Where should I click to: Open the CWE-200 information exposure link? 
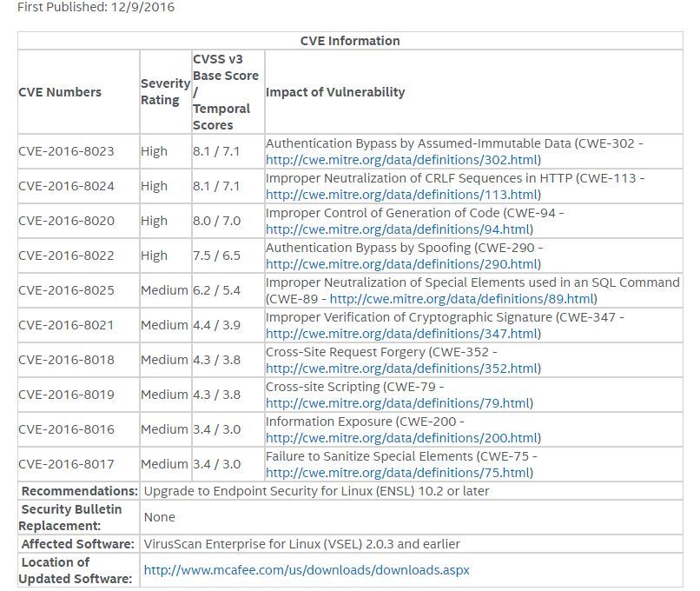click(402, 439)
